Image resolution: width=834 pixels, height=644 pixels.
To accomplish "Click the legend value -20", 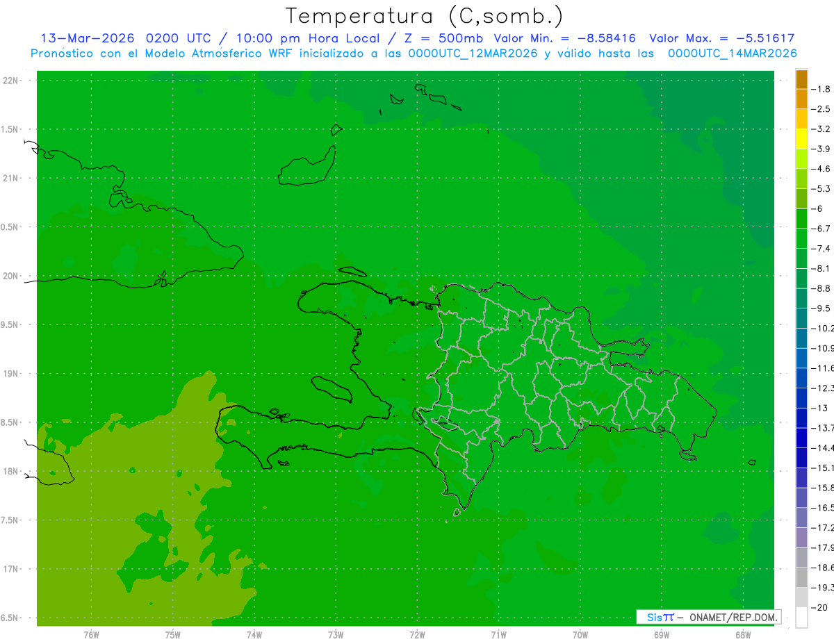I will click(819, 607).
